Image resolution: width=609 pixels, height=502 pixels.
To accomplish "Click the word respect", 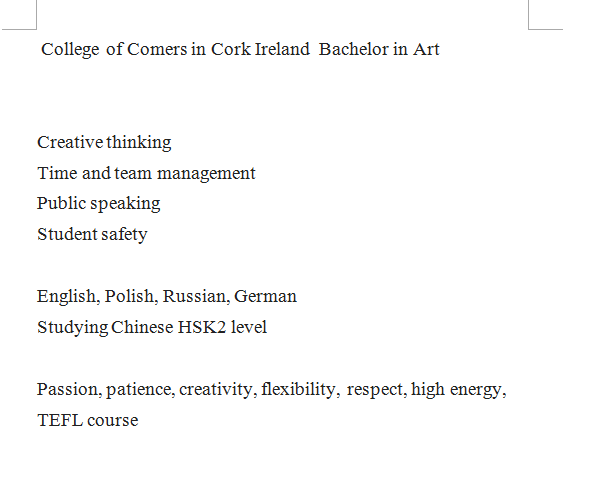I will pos(377,390).
